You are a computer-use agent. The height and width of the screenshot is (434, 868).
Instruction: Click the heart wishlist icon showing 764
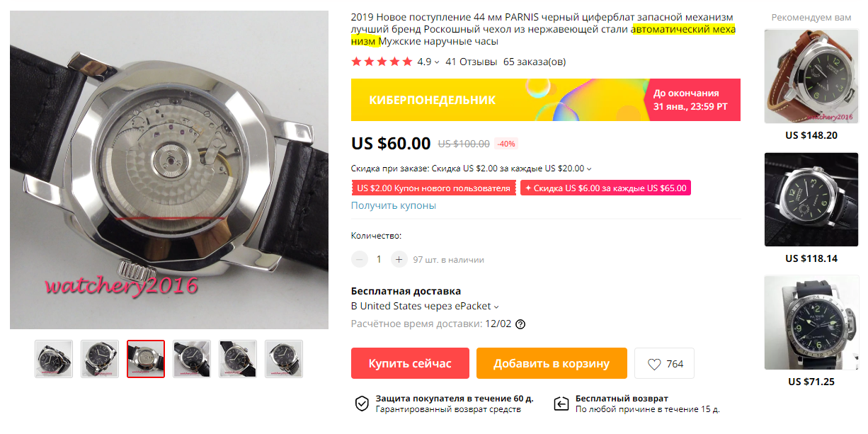(654, 364)
